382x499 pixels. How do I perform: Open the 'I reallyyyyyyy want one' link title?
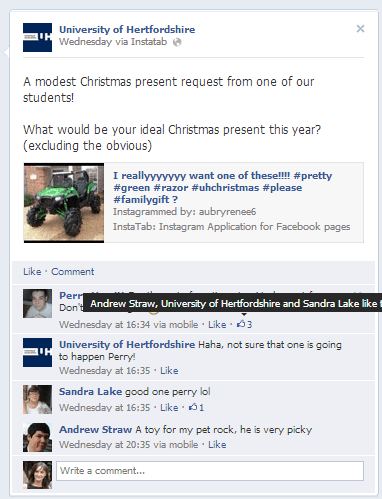(222, 187)
